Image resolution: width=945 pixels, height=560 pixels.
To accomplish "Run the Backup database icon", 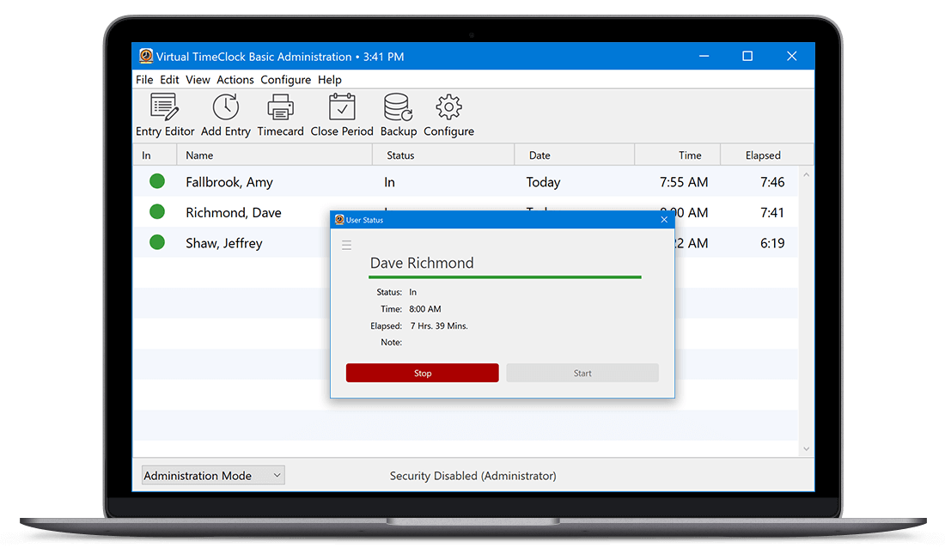I will tap(398, 107).
